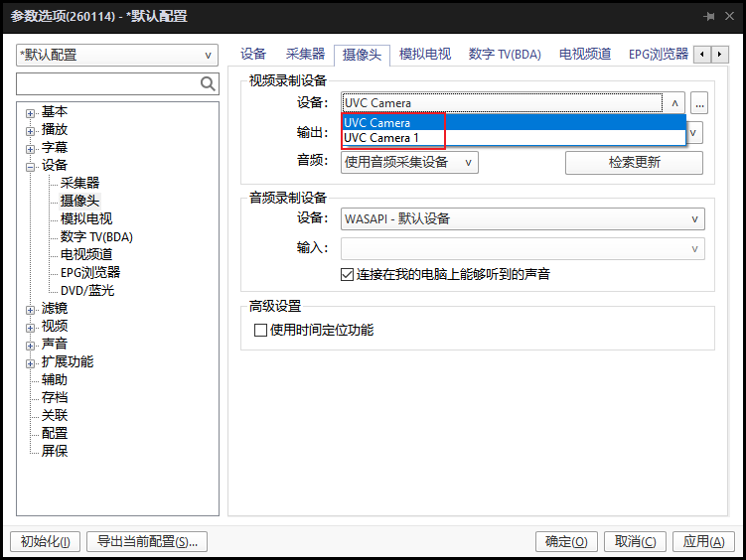This screenshot has width=746, height=560.
Task: Open the *默认配置 profile dropdown
Action: point(117,56)
